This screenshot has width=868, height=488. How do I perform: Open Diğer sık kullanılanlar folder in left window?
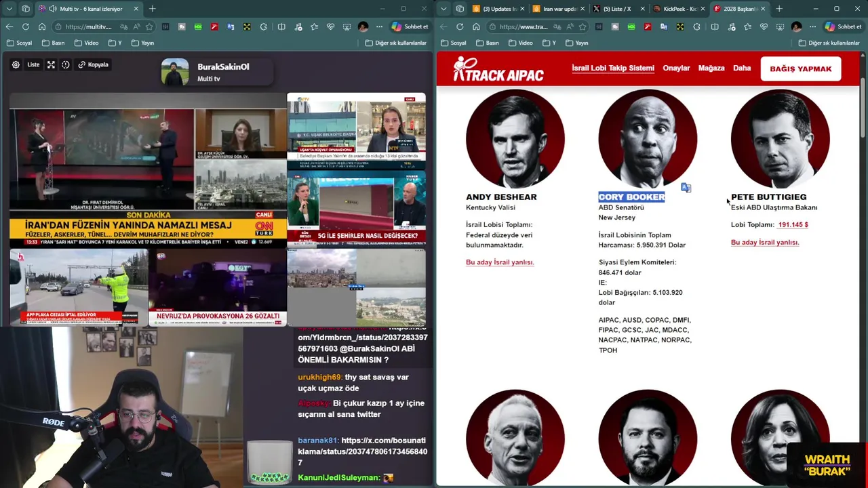point(396,43)
